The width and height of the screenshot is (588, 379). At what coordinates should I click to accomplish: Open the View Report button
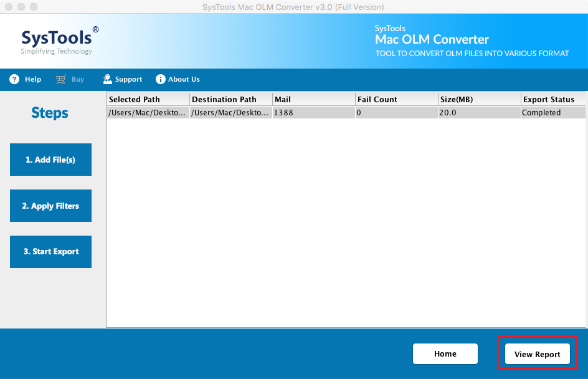pos(538,354)
